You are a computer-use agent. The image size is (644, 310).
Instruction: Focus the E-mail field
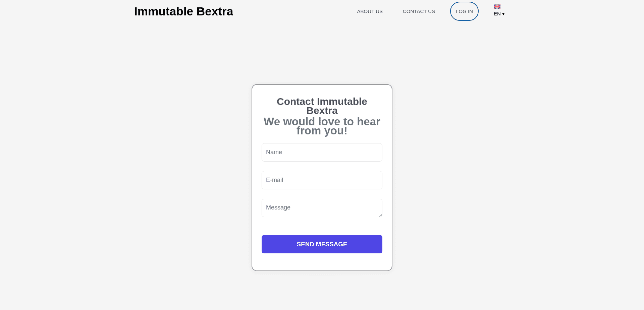[x=322, y=180]
